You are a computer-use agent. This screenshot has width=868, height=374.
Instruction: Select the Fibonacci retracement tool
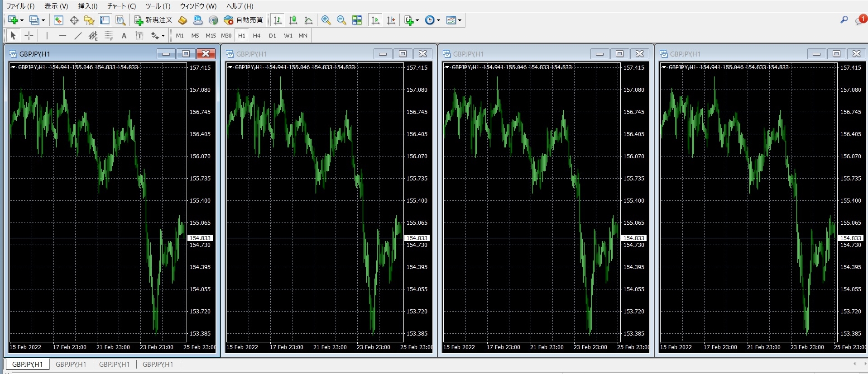109,36
